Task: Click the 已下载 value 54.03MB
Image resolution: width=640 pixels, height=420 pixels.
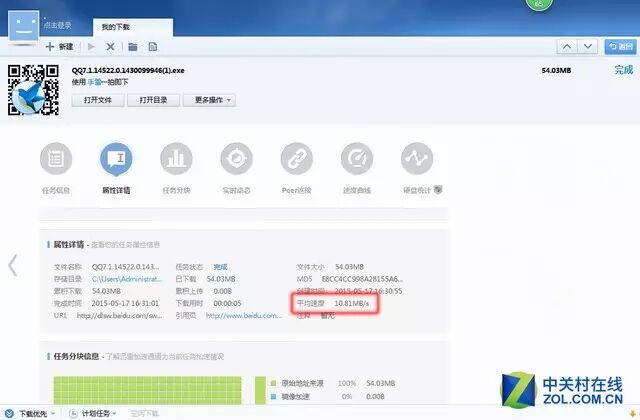Action: pos(221,279)
